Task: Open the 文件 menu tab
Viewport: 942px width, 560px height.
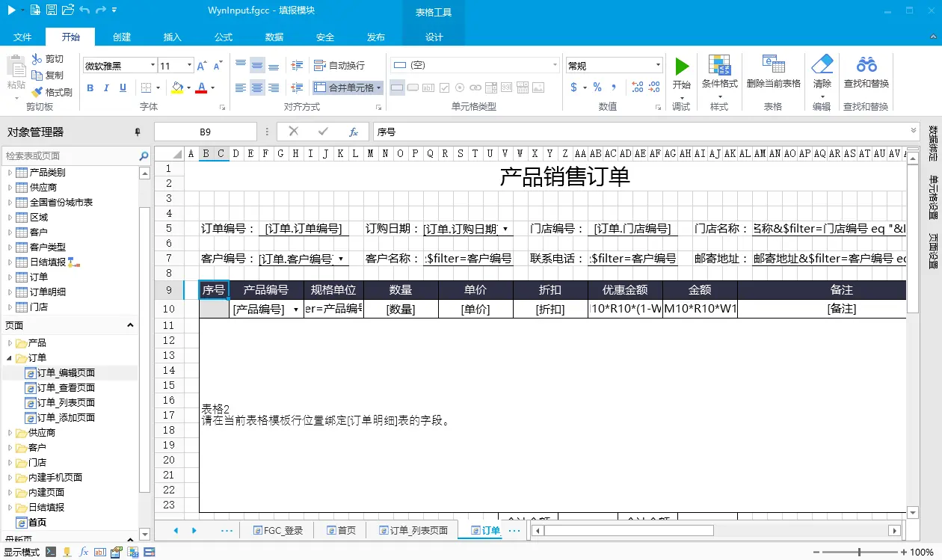Action: pos(22,37)
